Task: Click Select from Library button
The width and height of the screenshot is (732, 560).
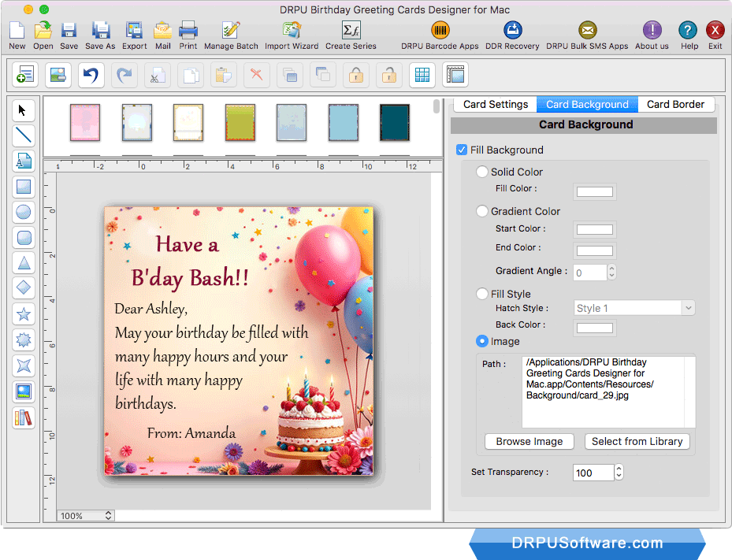Action: point(637,441)
